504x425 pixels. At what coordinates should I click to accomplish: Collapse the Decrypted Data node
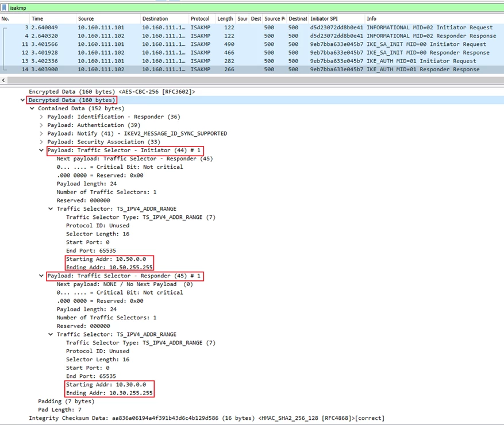pos(22,100)
